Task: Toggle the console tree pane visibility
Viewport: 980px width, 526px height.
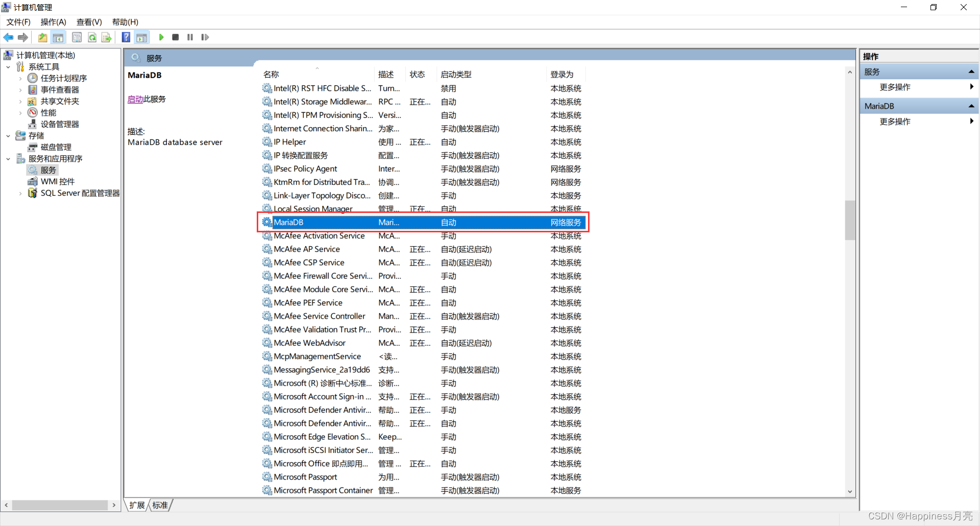Action: coord(58,37)
